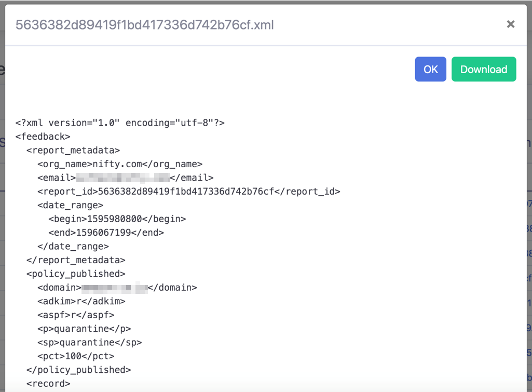This screenshot has height=392, width=532.
Task: Click the closing report_metadata tag
Action: [x=76, y=260]
